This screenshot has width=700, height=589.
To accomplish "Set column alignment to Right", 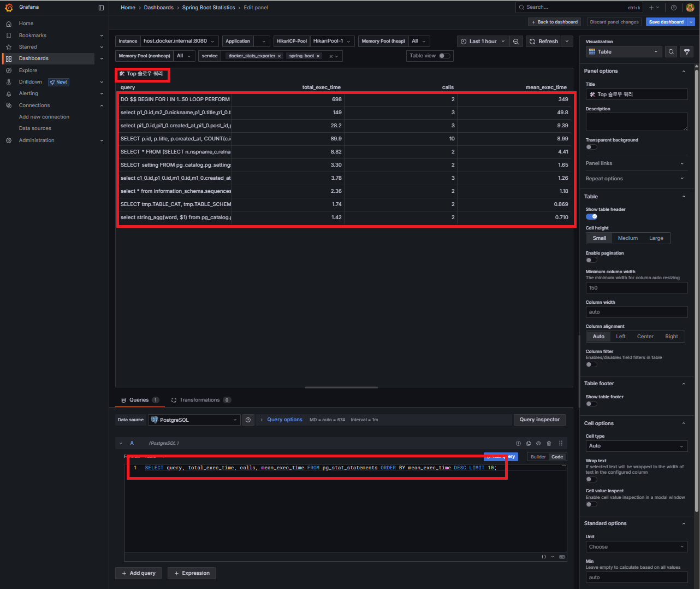I will tap(672, 337).
